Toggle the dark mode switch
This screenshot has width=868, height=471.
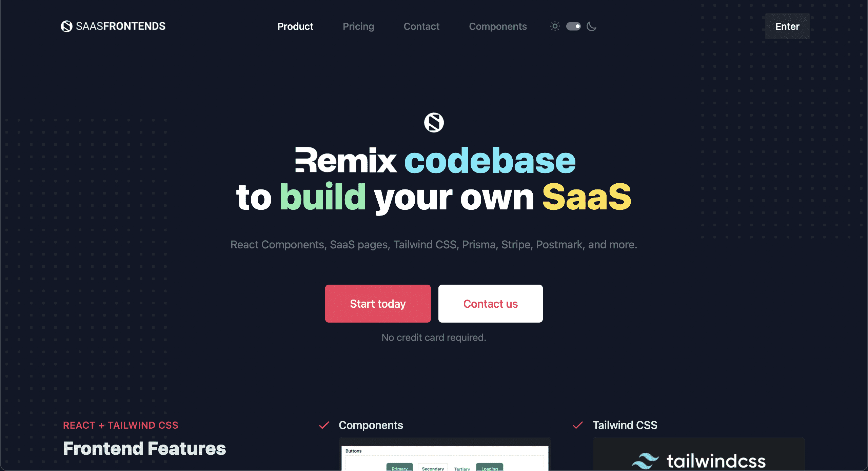(x=573, y=26)
